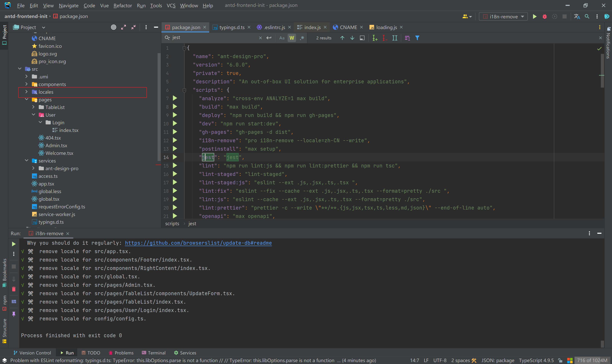Collapse the pages folder
Image resolution: width=612 pixels, height=364 pixels.
coord(27,99)
